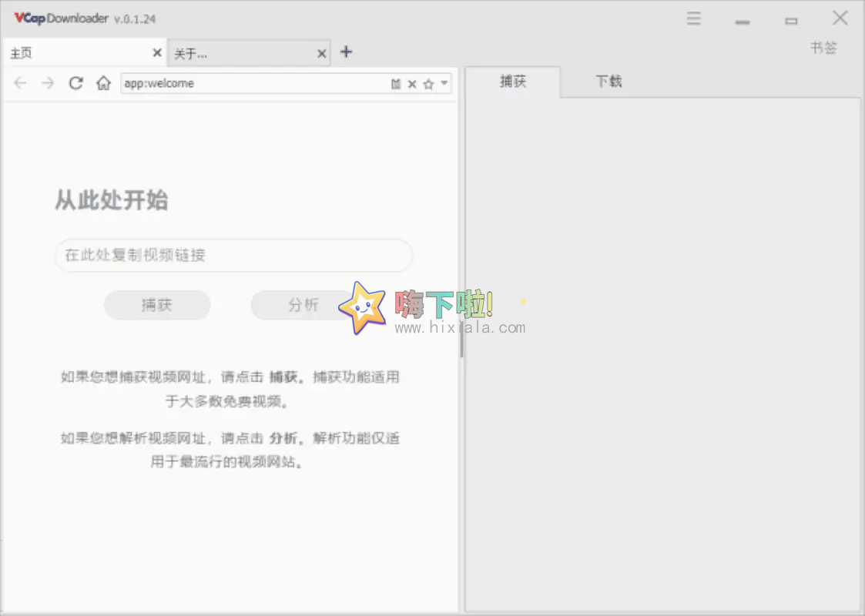Click the forward navigation arrow
Screen dimensions: 865x616
click(x=48, y=83)
